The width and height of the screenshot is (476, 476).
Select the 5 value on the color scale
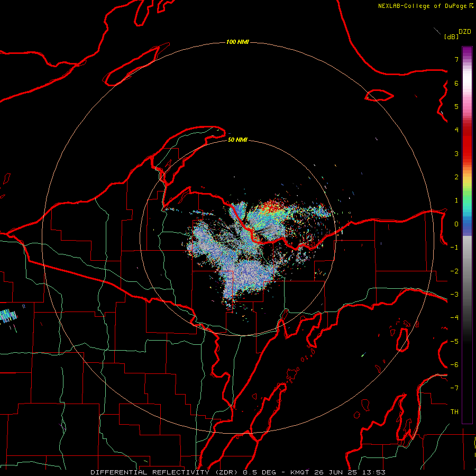(456, 106)
